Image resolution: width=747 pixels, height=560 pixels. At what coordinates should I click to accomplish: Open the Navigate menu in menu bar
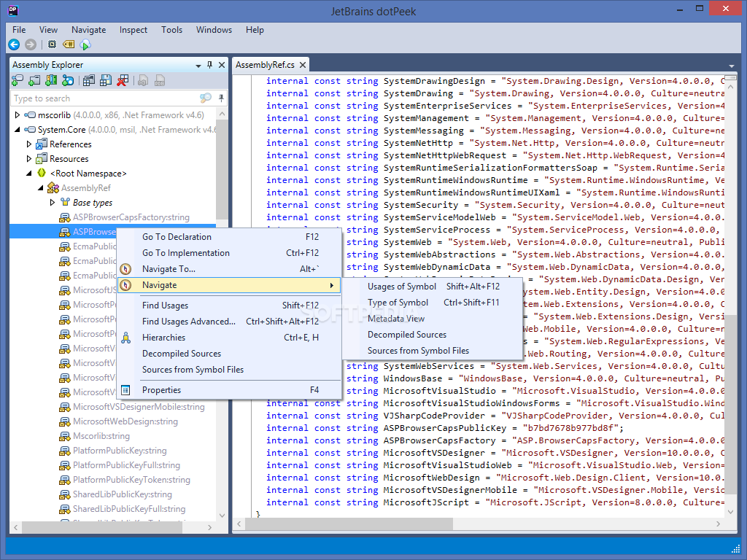coord(88,29)
